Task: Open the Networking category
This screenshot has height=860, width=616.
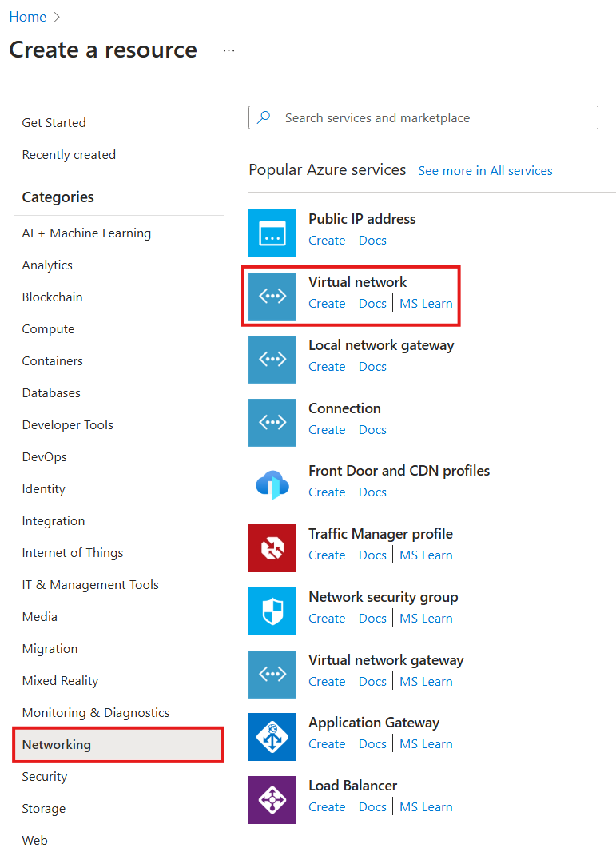Action: [56, 744]
